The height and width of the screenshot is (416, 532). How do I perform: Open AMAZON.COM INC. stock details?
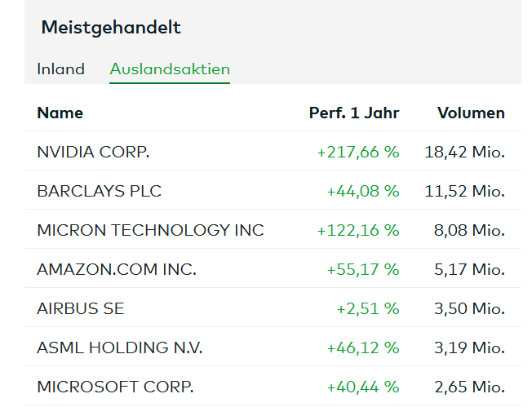coord(117,269)
